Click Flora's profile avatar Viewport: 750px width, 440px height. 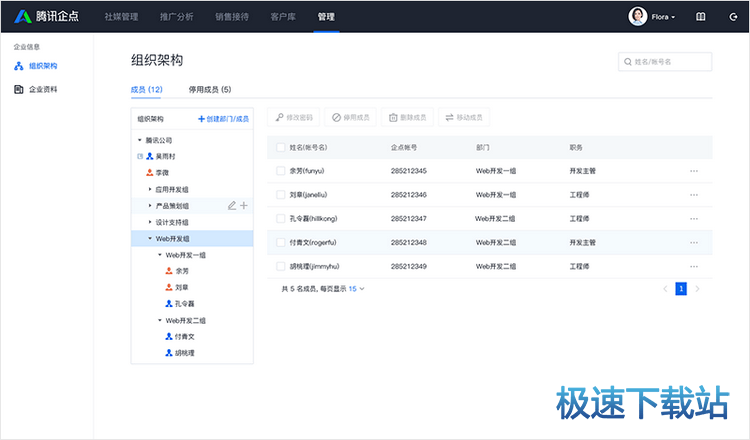(x=637, y=16)
